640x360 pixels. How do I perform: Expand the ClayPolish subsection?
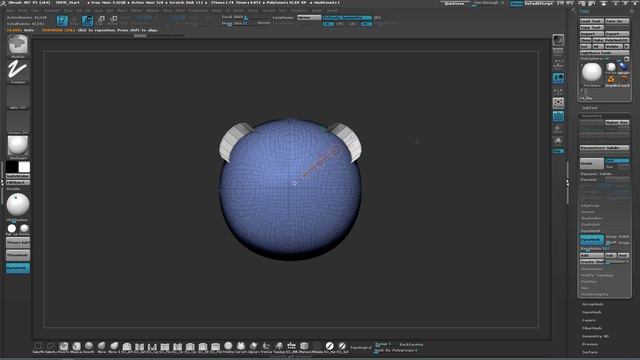point(590,224)
